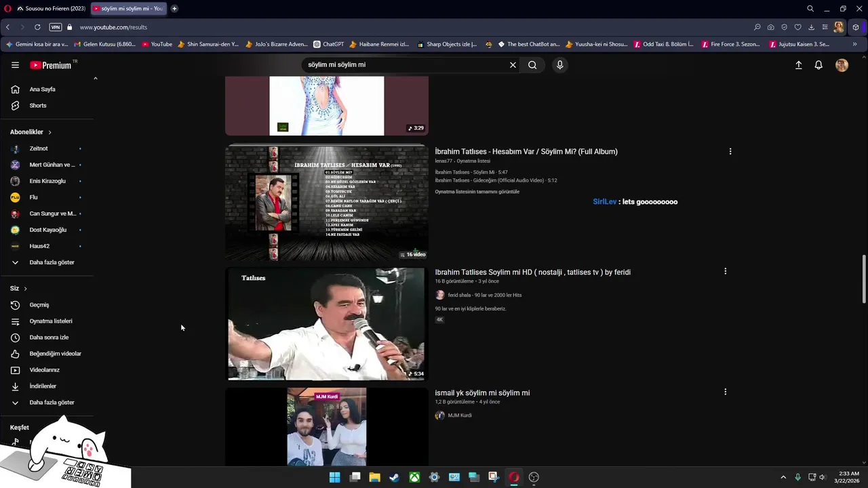Image resolution: width=868 pixels, height=488 pixels.
Task: Open the lenas77 playlist owner link
Action: tap(443, 161)
